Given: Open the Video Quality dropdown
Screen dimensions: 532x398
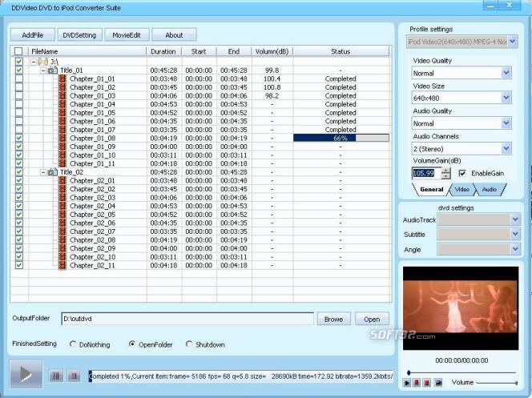Looking at the screenshot, I should tap(506, 73).
